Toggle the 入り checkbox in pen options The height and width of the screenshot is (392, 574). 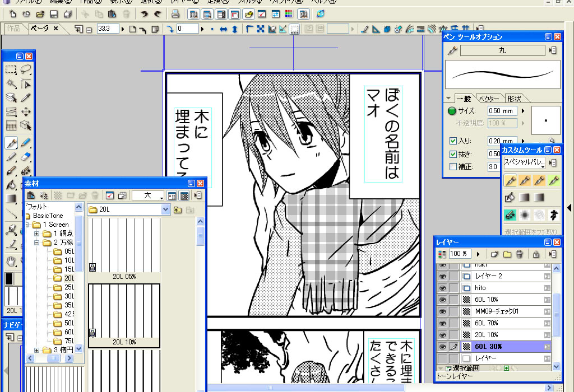(453, 141)
